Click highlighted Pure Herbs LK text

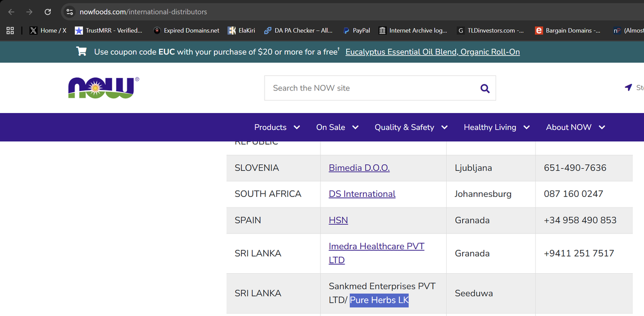pos(379,300)
